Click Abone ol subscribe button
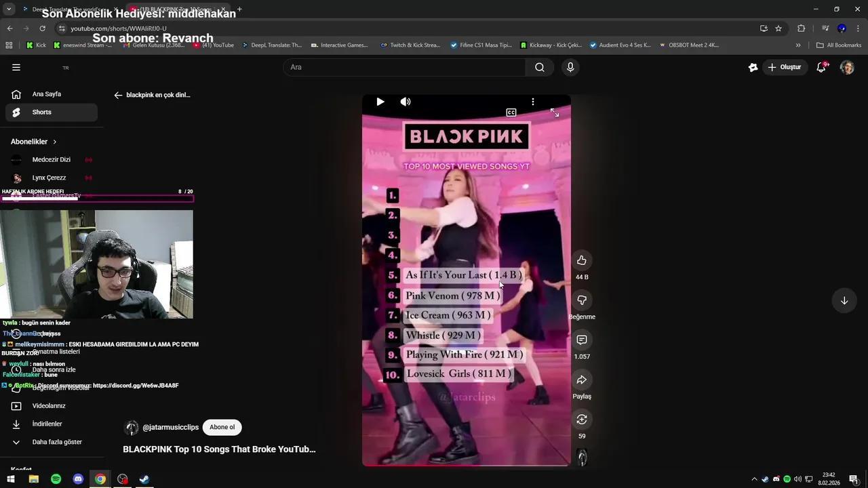Screen dimensions: 868x488 (222, 427)
